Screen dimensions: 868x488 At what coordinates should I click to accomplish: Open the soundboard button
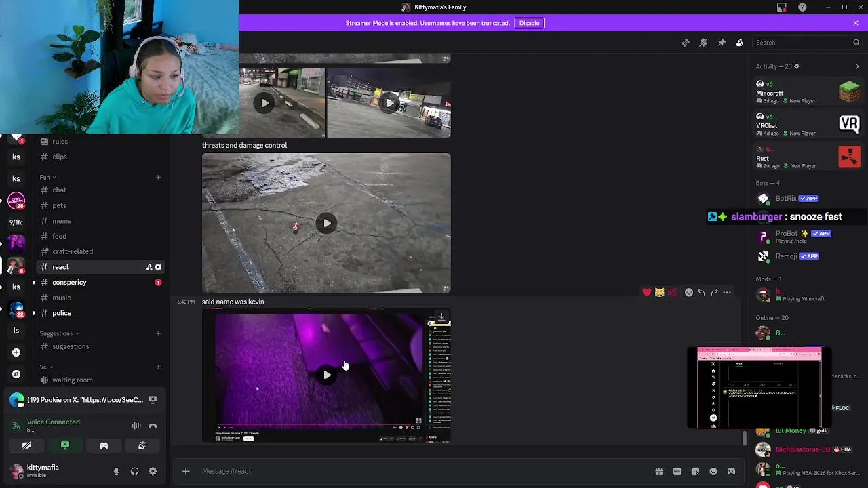click(x=142, y=445)
